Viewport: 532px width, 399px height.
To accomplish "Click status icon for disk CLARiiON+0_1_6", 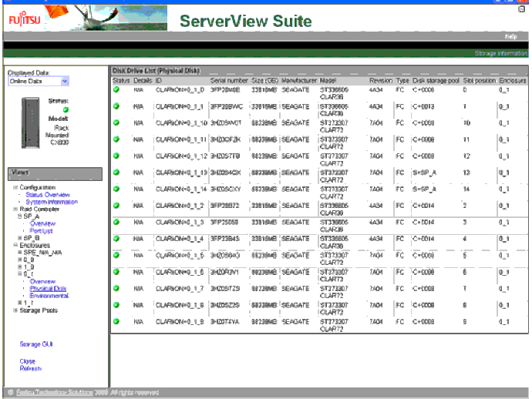I will [x=116, y=272].
